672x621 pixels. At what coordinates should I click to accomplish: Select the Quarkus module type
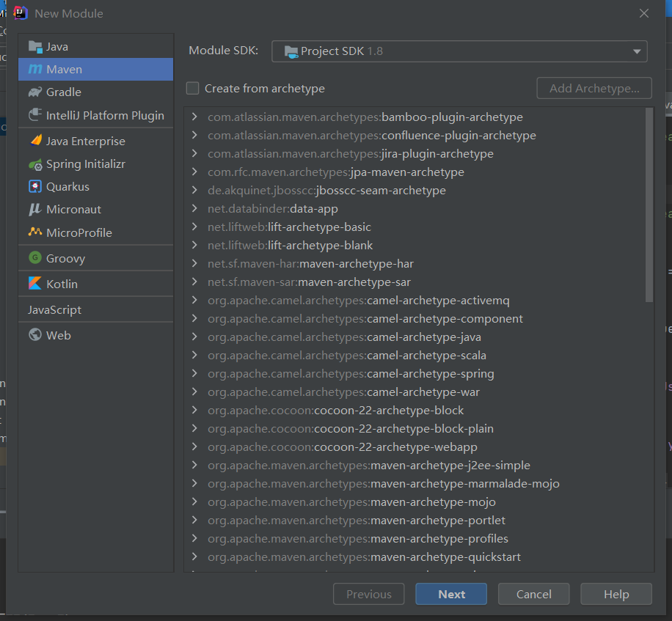coord(96,187)
